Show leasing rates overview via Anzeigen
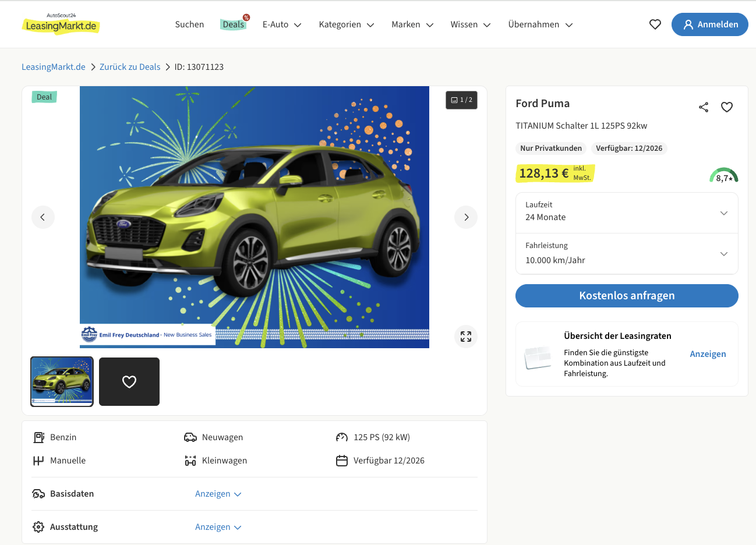The width and height of the screenshot is (756, 545). (x=708, y=354)
